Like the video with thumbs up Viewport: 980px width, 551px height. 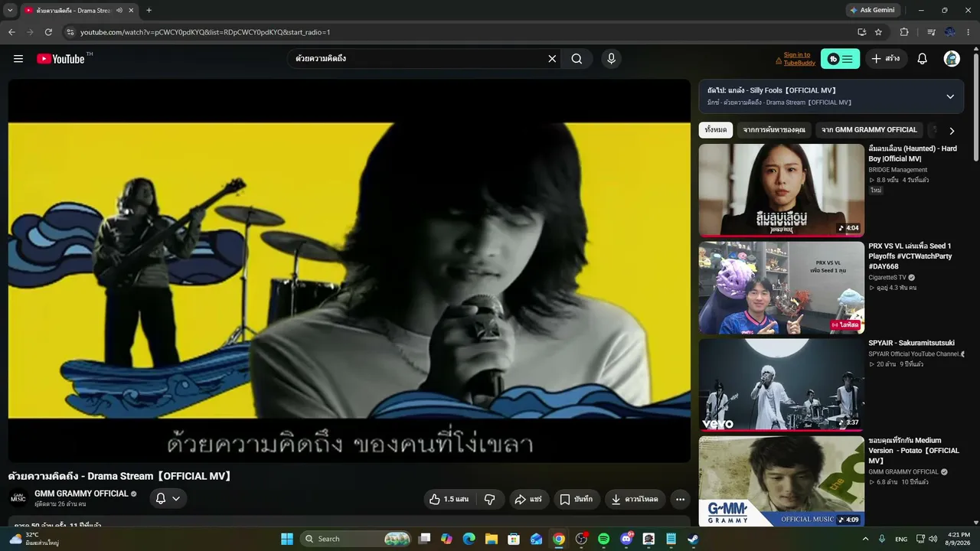point(449,499)
